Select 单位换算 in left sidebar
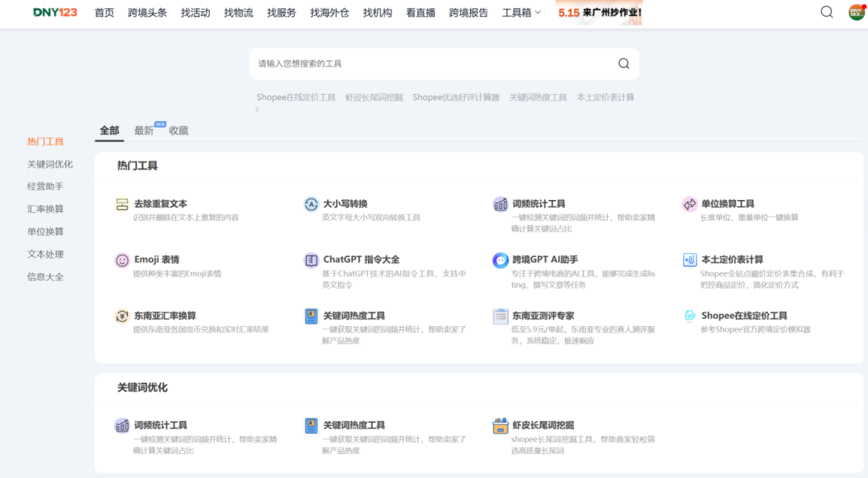The height and width of the screenshot is (478, 868). tap(45, 232)
